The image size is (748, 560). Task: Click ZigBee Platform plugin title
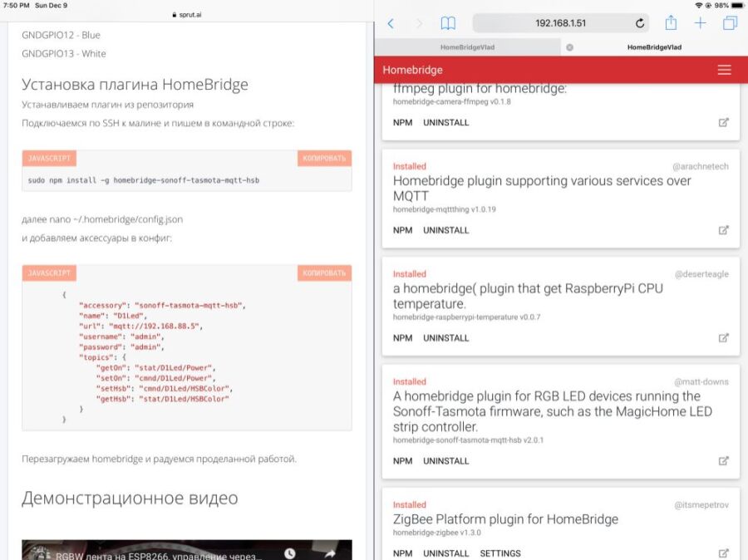click(505, 519)
